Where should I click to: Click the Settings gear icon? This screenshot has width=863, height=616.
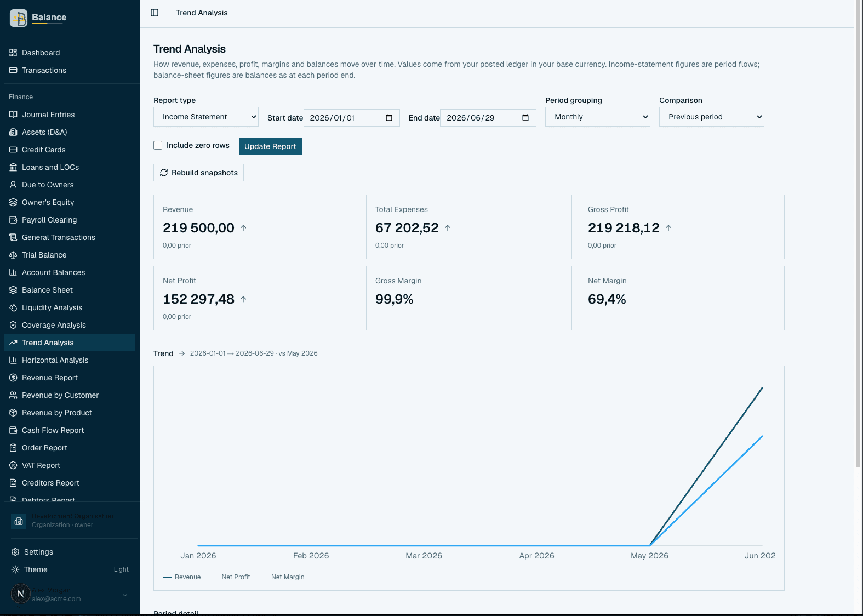(15, 552)
